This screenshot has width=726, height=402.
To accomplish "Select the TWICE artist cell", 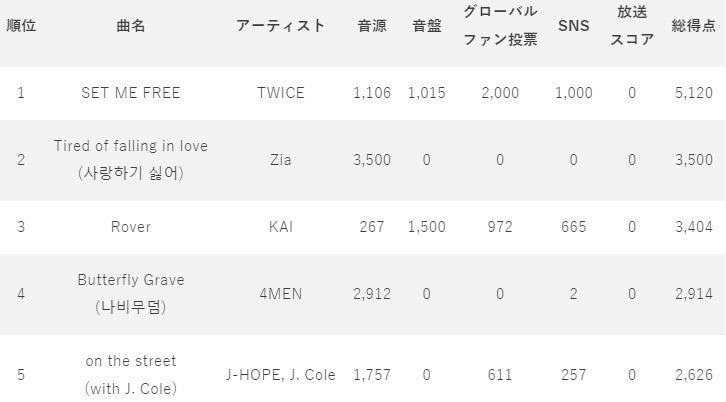I will [281, 93].
